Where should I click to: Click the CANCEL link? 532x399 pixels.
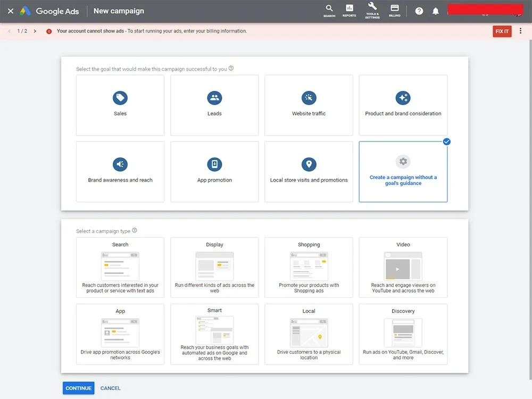pos(110,388)
